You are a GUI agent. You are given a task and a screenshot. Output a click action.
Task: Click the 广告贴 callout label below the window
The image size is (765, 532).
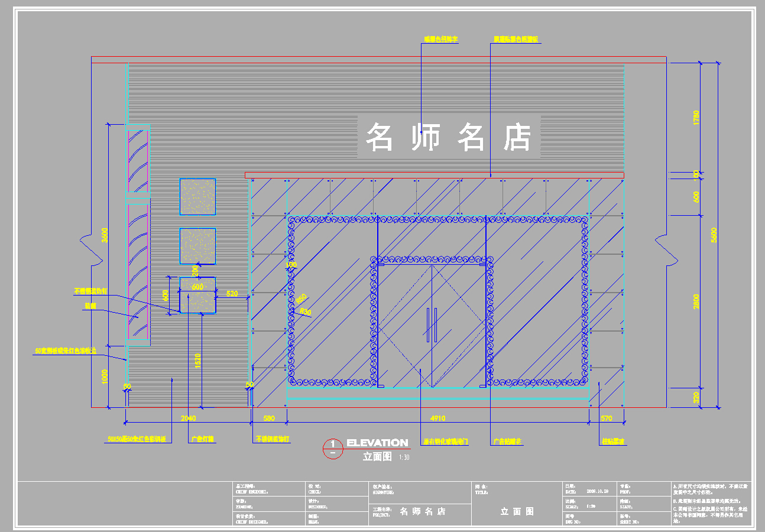click(508, 442)
